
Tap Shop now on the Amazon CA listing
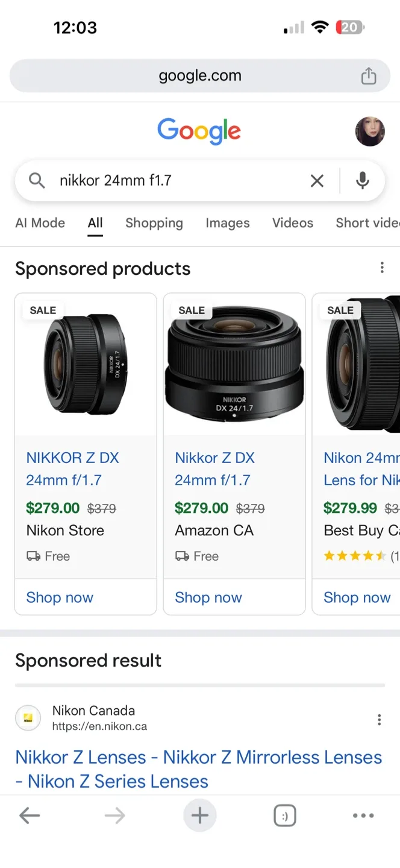pyautogui.click(x=208, y=597)
